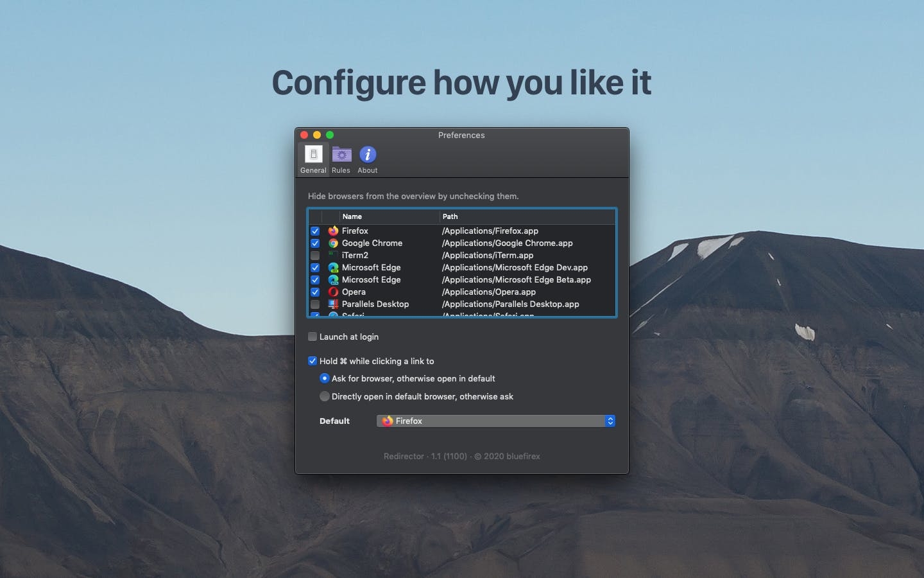This screenshot has width=924, height=578.
Task: Select /Applications/Microsoft Edge Dev.app path
Action: pos(515,267)
